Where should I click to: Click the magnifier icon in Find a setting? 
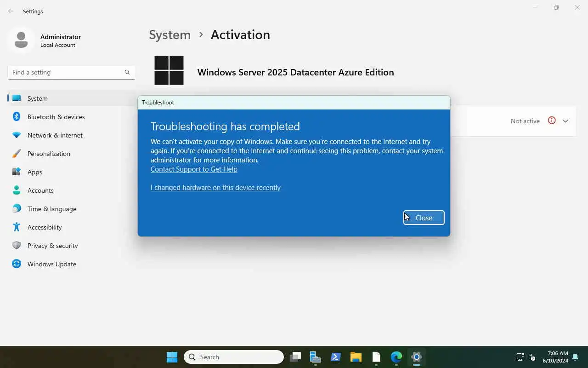[x=127, y=72]
